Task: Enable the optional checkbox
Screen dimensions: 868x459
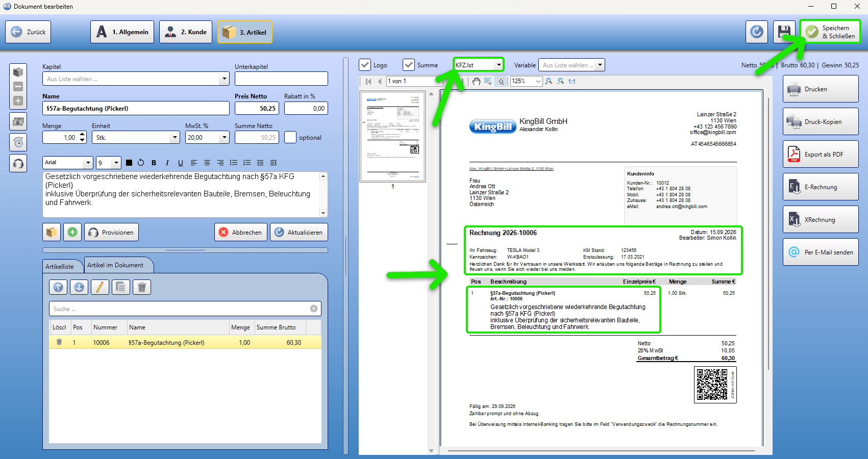Action: coord(290,137)
